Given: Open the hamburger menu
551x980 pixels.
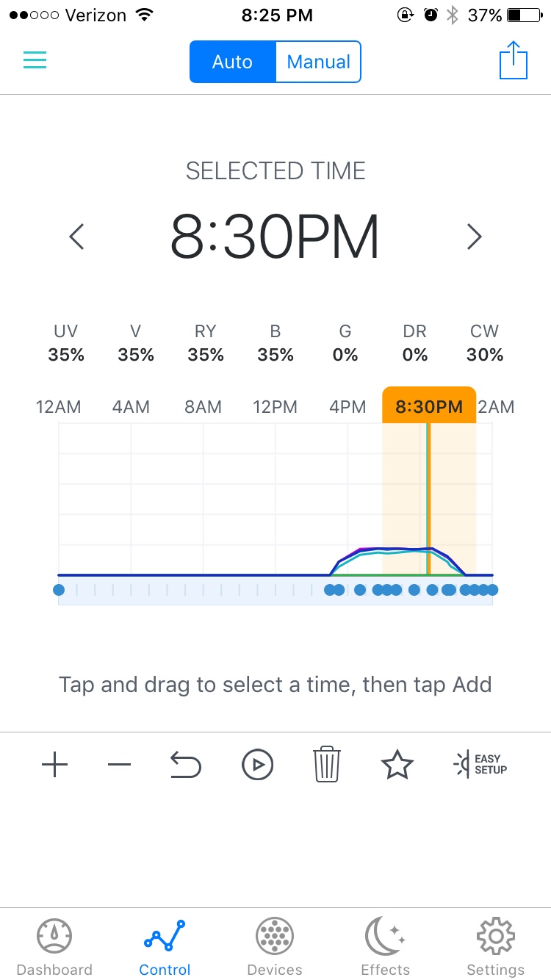Looking at the screenshot, I should click(35, 60).
